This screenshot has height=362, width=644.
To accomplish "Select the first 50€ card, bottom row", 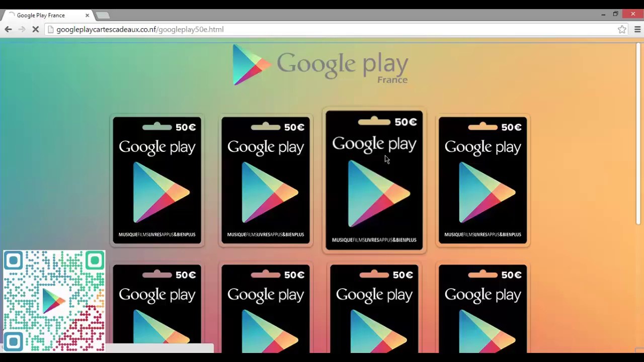I will pos(157,308).
